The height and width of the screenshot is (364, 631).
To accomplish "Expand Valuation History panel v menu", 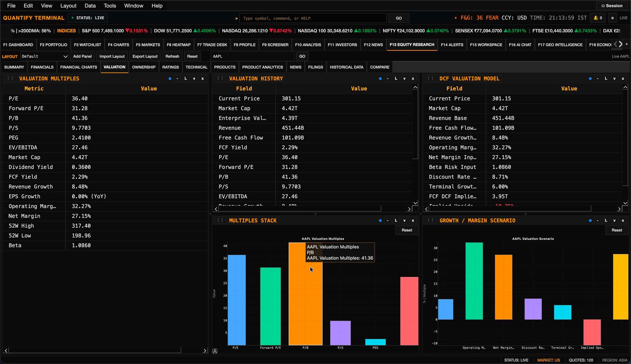I will (x=404, y=78).
